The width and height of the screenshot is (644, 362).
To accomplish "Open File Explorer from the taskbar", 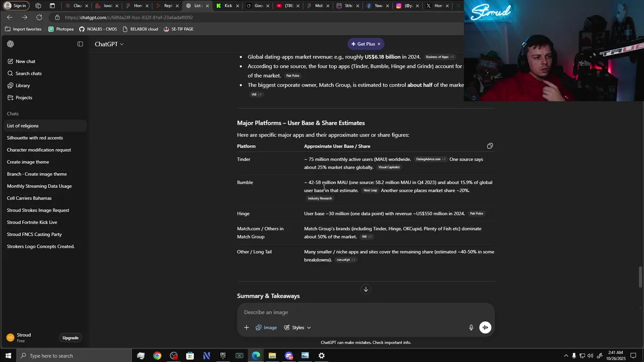I will coord(272,356).
